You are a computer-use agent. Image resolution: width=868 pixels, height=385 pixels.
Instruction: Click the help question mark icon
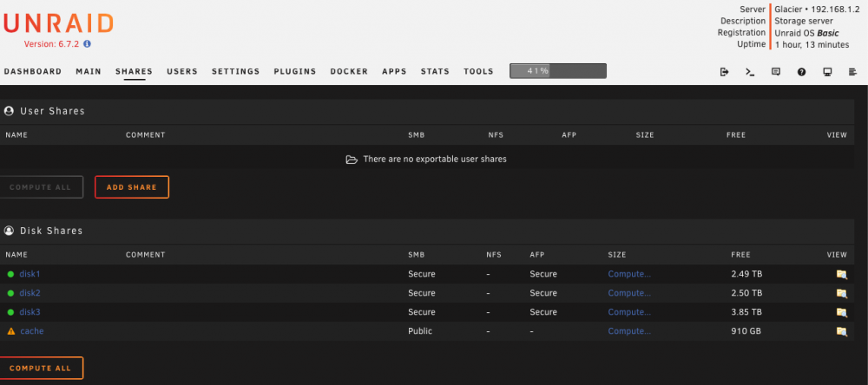[x=801, y=72]
